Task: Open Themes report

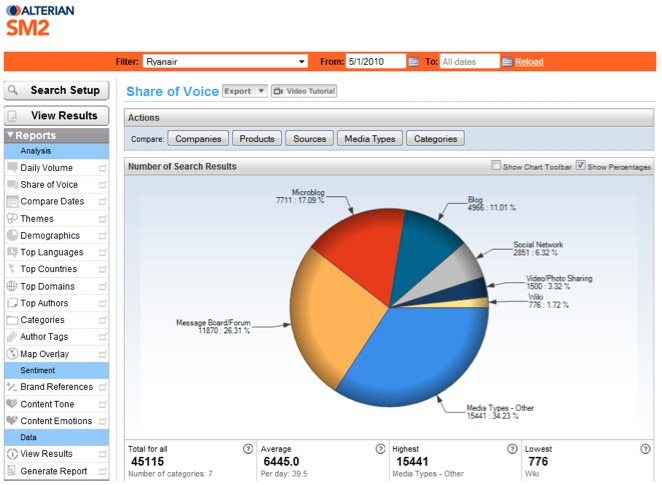Action: coord(37,219)
